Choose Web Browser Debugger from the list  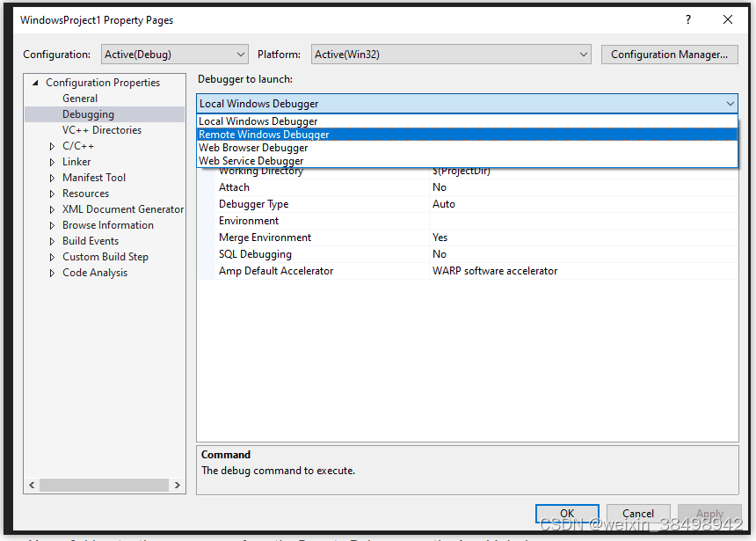(467, 148)
